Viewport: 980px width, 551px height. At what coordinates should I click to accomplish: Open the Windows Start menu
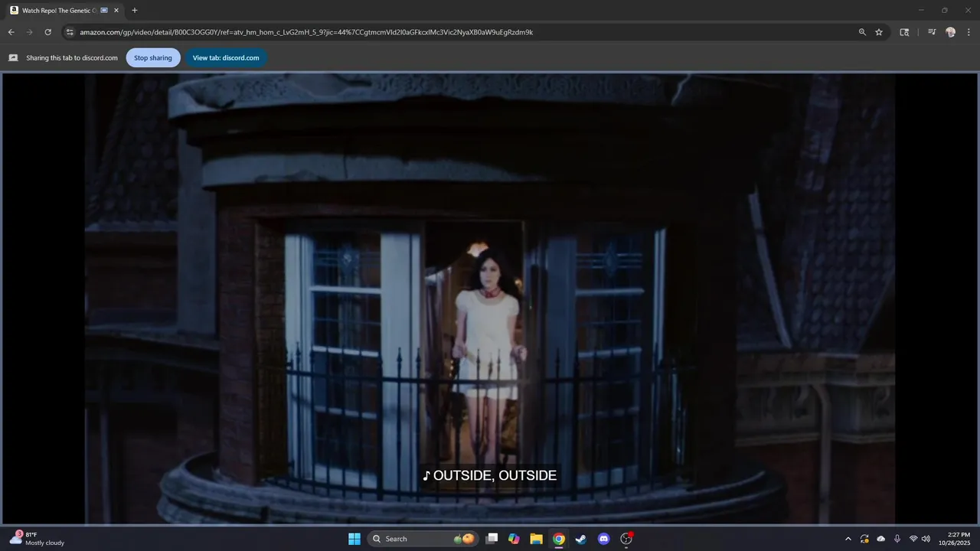pyautogui.click(x=354, y=539)
